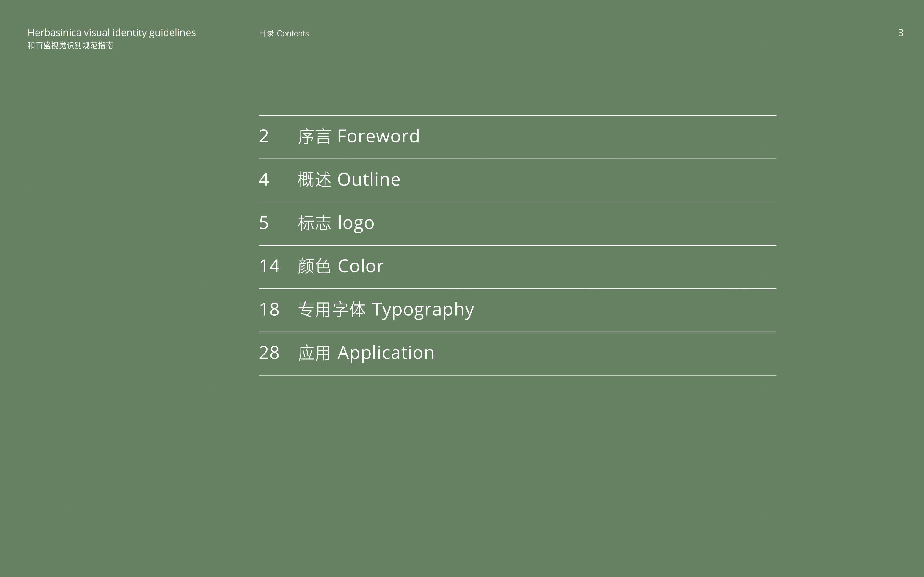Click the Chinese text 序言
Viewport: 924px width, 577px height.
point(314,137)
